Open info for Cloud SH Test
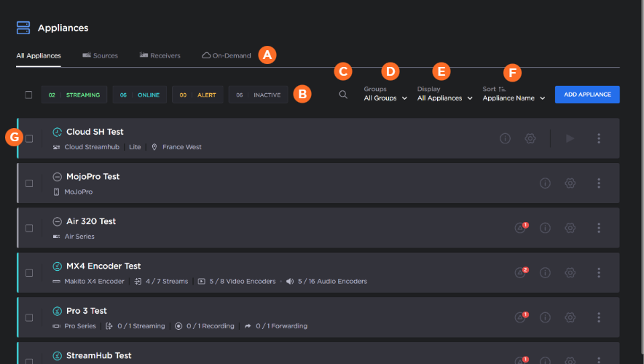Screen dimensions: 644x364 click(505, 138)
